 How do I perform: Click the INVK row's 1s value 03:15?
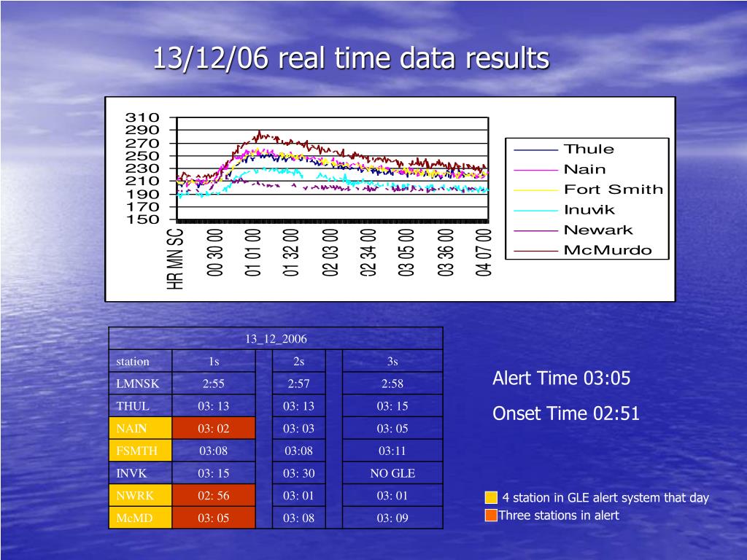click(x=214, y=472)
